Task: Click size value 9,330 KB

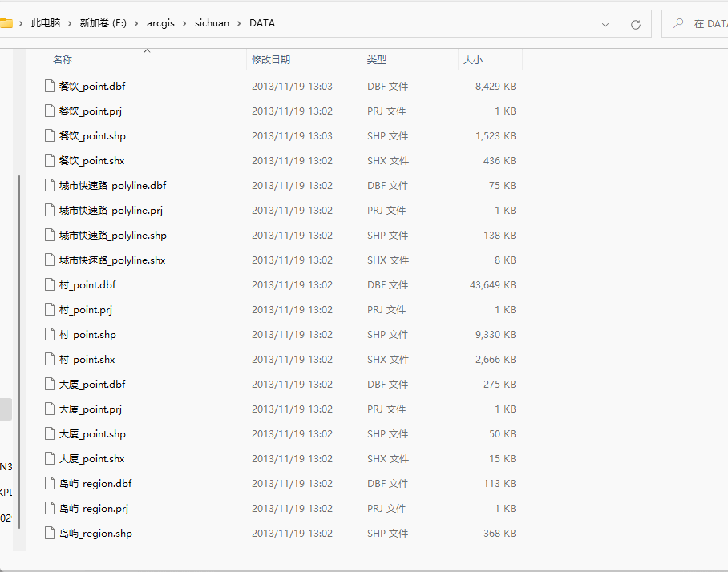Action: 495,335
